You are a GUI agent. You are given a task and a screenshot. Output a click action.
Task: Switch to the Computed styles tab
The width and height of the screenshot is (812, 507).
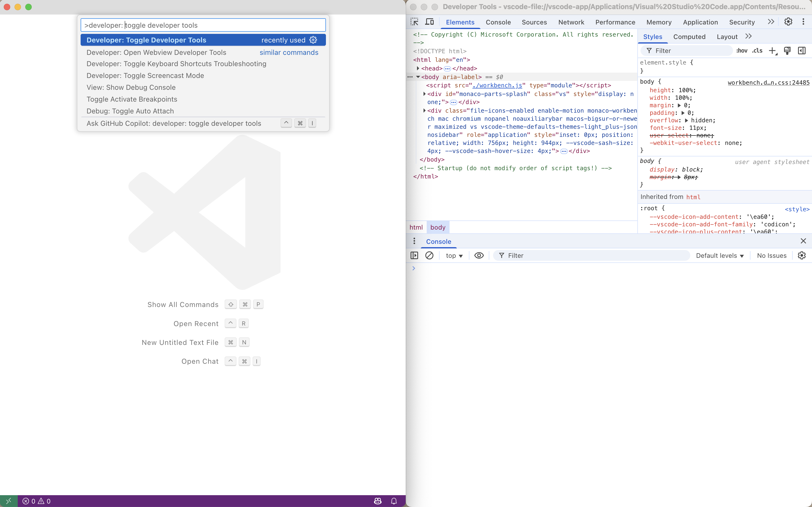coord(689,37)
